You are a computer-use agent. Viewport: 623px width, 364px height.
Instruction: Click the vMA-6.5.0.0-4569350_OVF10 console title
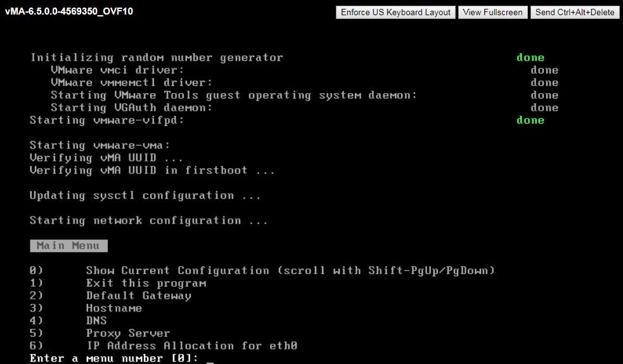point(69,11)
